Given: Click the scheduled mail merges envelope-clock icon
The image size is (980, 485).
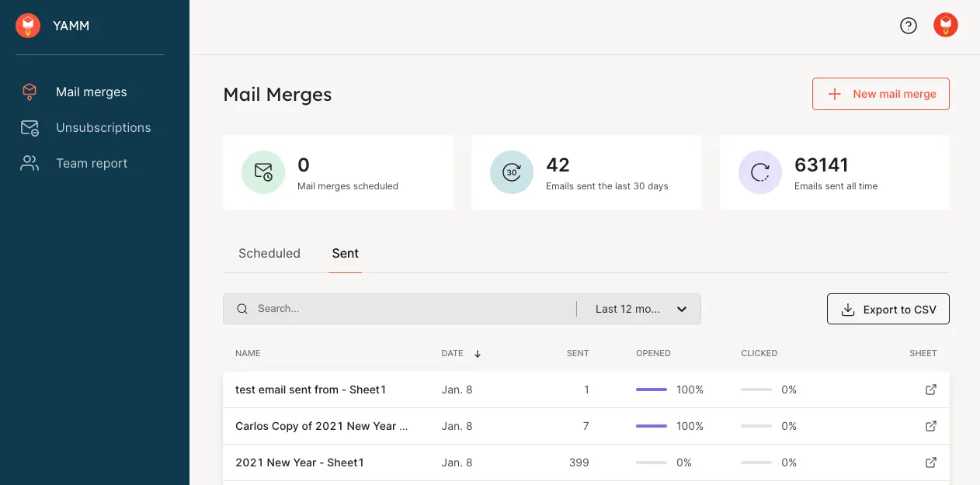Looking at the screenshot, I should (263, 172).
